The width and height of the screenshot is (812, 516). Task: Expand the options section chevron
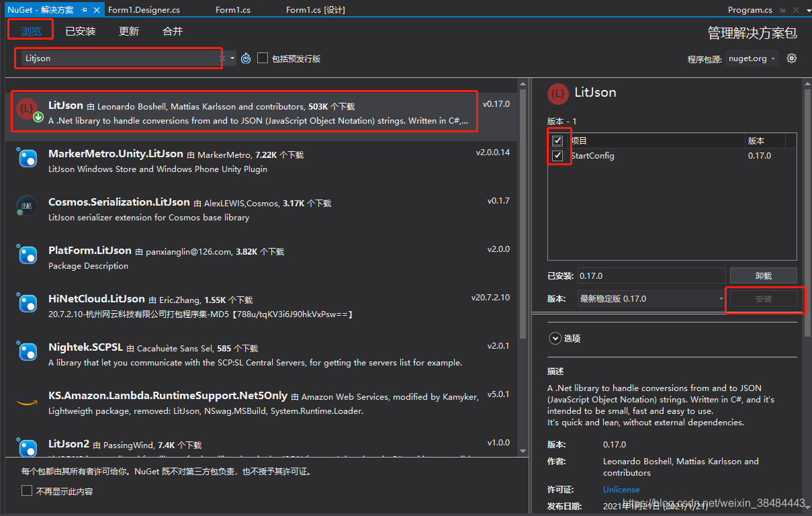tap(555, 339)
